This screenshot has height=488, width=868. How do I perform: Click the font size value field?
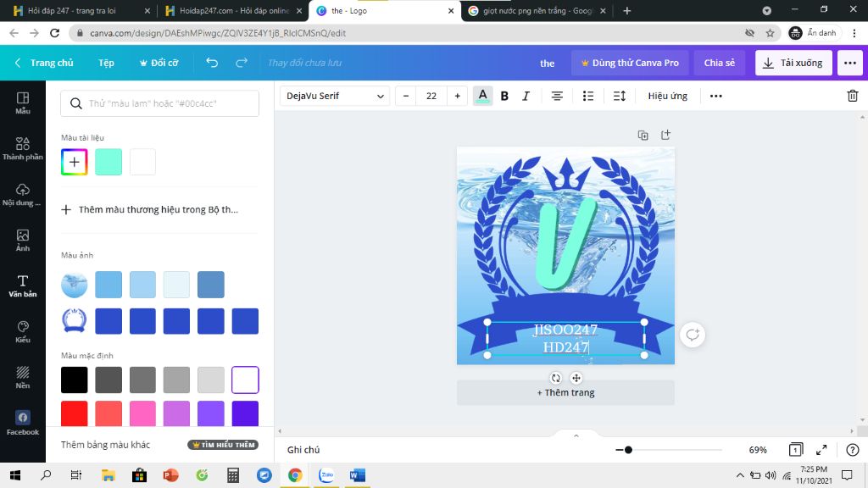point(431,96)
